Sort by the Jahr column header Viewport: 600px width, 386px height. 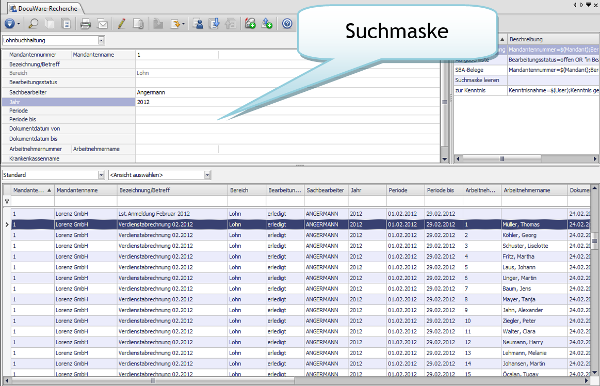[x=367, y=190]
